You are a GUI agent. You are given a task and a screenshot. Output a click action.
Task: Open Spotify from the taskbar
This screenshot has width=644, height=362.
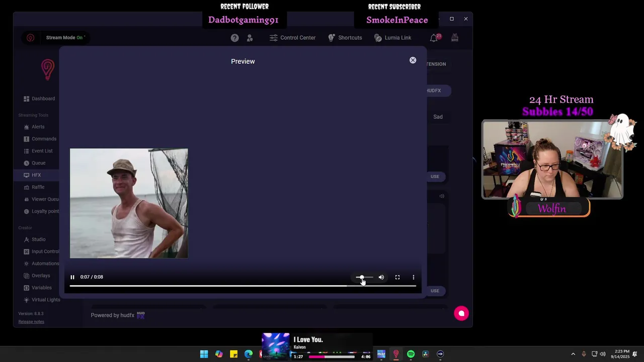coord(411,354)
